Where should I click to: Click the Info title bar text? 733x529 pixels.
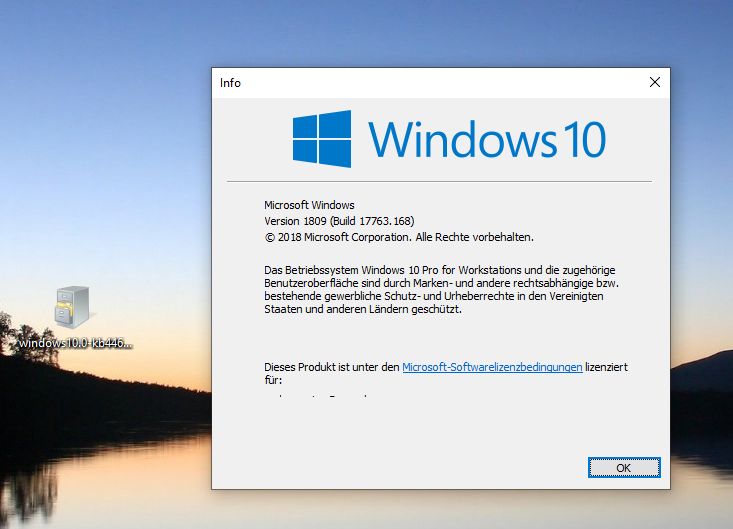coord(230,83)
